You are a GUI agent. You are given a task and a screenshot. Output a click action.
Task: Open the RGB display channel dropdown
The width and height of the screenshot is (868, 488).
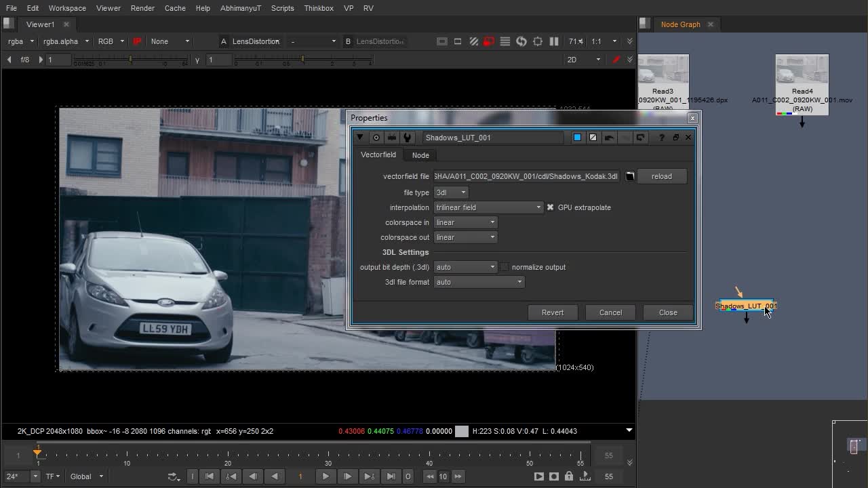[111, 41]
